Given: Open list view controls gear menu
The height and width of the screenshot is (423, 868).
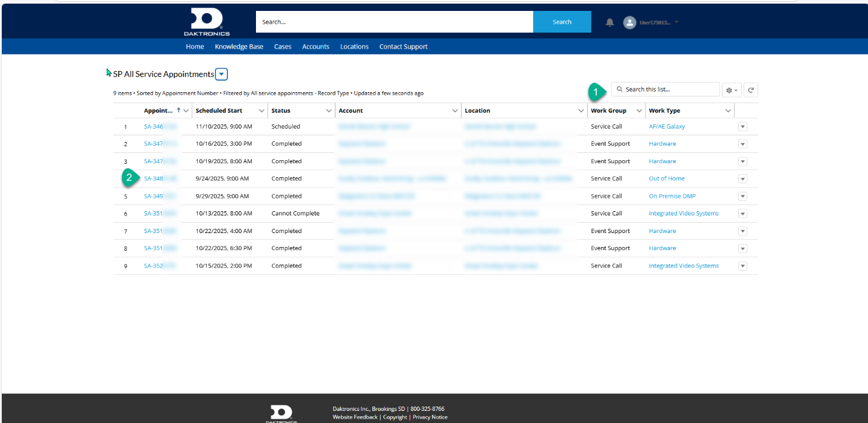Looking at the screenshot, I should click(x=731, y=90).
